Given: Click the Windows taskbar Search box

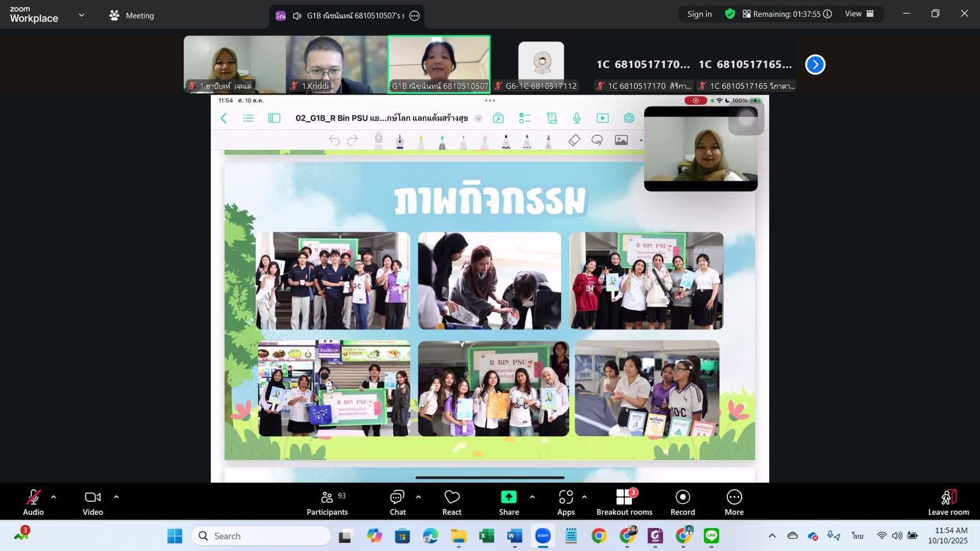Looking at the screenshot, I should click(x=261, y=536).
